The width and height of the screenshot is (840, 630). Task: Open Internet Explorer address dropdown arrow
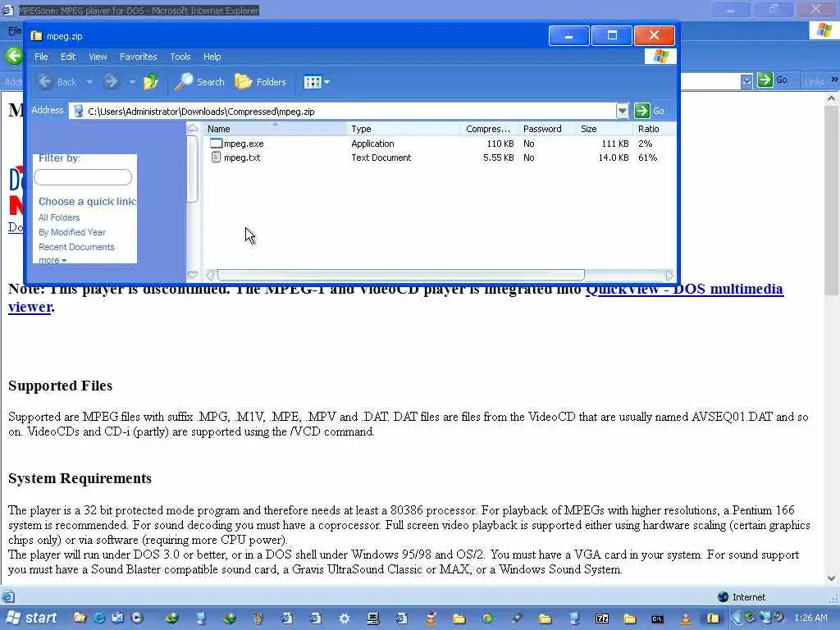coord(746,81)
